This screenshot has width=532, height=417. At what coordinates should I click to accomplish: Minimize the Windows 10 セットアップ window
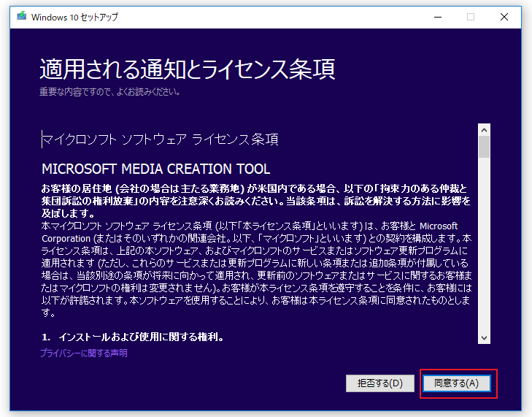click(x=438, y=17)
